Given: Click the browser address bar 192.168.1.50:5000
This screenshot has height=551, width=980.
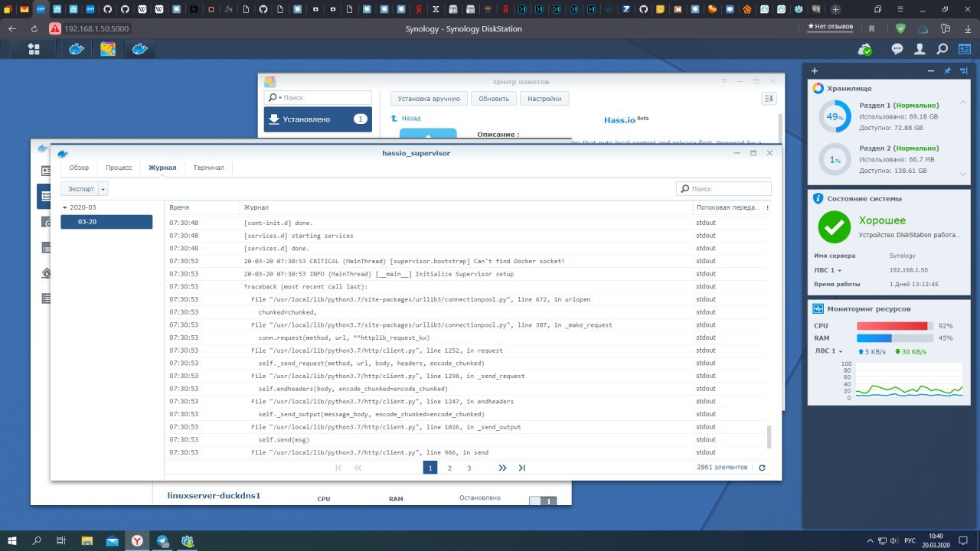Looking at the screenshot, I should pos(96,28).
